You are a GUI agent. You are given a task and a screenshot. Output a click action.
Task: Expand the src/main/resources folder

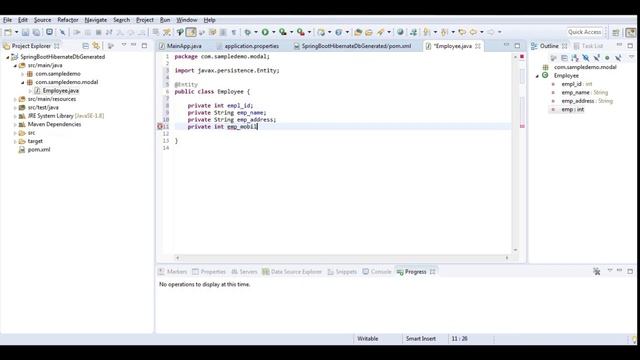pyautogui.click(x=16, y=99)
